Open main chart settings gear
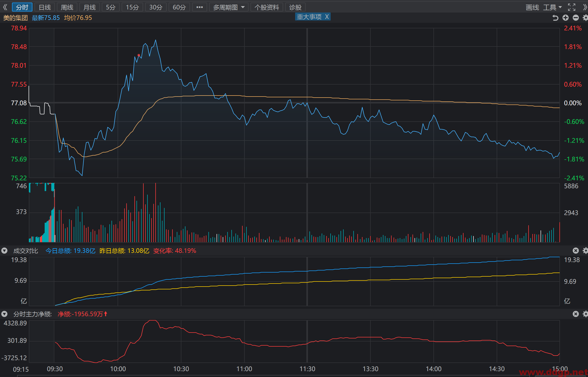The width and height of the screenshot is (588, 377). point(585,18)
